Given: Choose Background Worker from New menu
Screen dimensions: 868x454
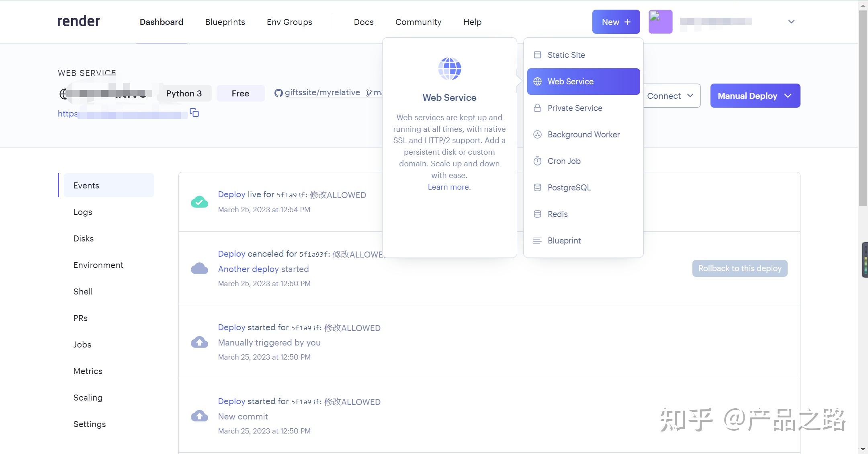Looking at the screenshot, I should tap(583, 135).
